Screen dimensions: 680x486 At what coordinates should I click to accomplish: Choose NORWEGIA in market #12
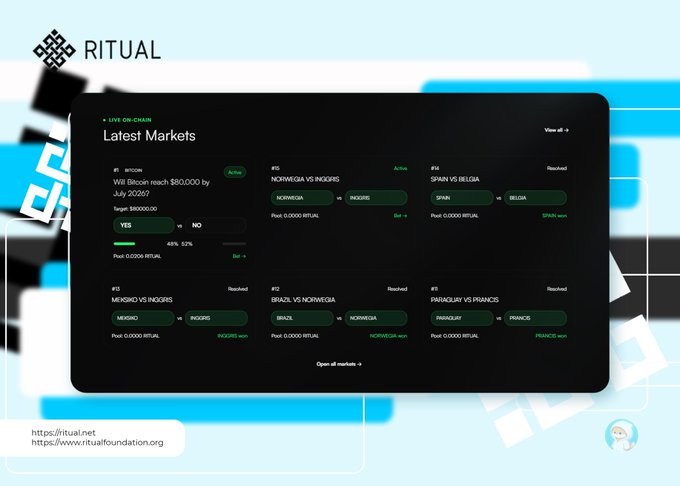[x=376, y=318]
